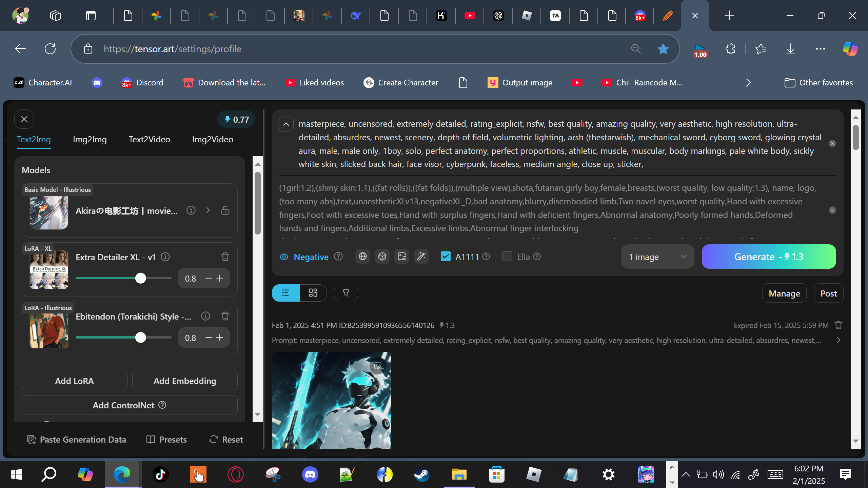
Task: Adjust Extra Detailer XL weight slider
Action: [x=140, y=278]
